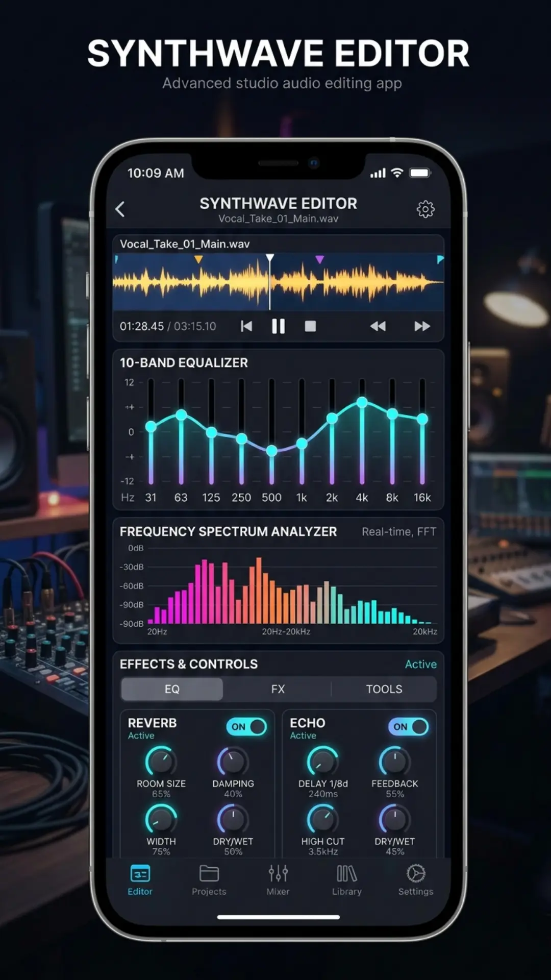Turn off the Echo ON toggle
The width and height of the screenshot is (551, 980).
point(409,726)
